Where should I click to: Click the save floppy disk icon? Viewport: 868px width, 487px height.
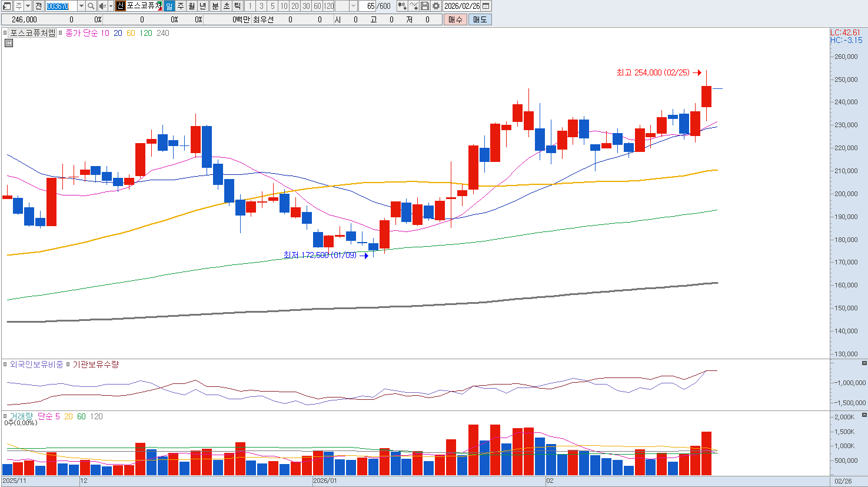pos(425,6)
